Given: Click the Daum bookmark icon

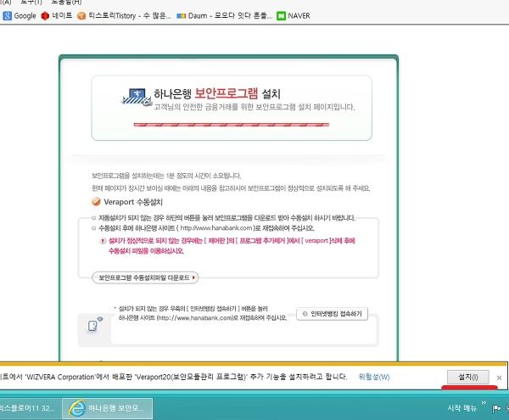Looking at the screenshot, I should coord(182,15).
